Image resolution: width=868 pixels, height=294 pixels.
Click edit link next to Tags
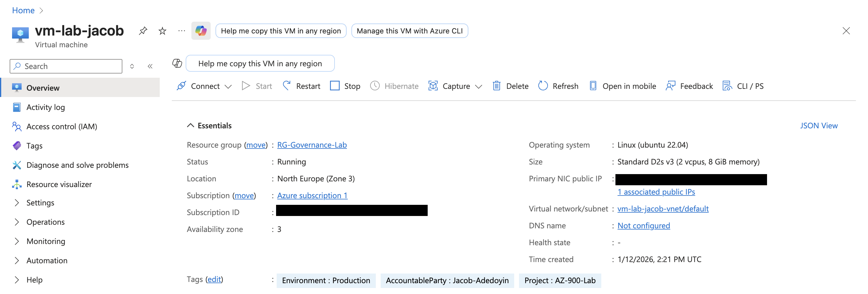pos(214,279)
